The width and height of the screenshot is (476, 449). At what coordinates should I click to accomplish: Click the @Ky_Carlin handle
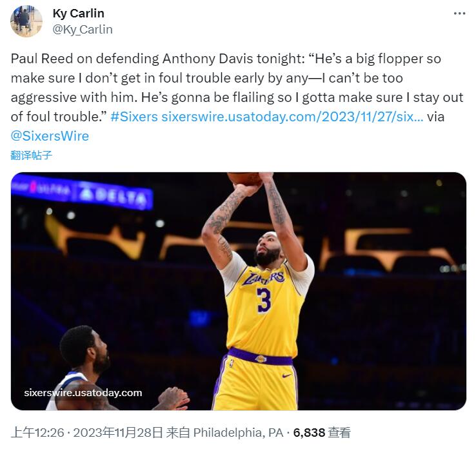point(82,29)
